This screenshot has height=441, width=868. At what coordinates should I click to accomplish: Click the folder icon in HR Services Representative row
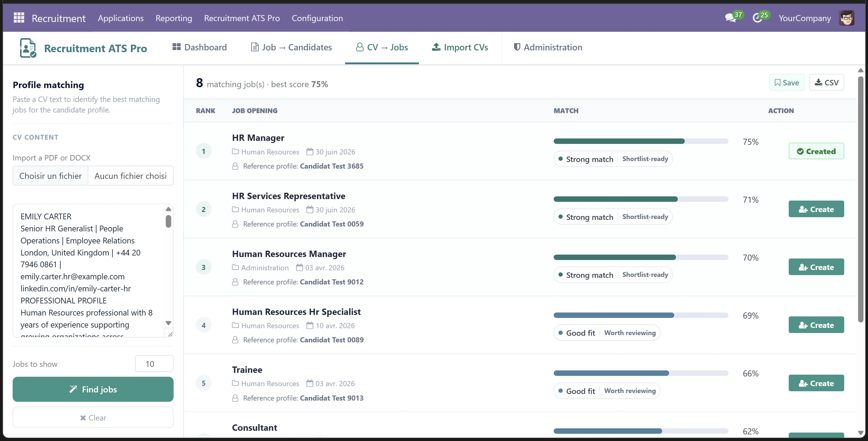(x=235, y=210)
